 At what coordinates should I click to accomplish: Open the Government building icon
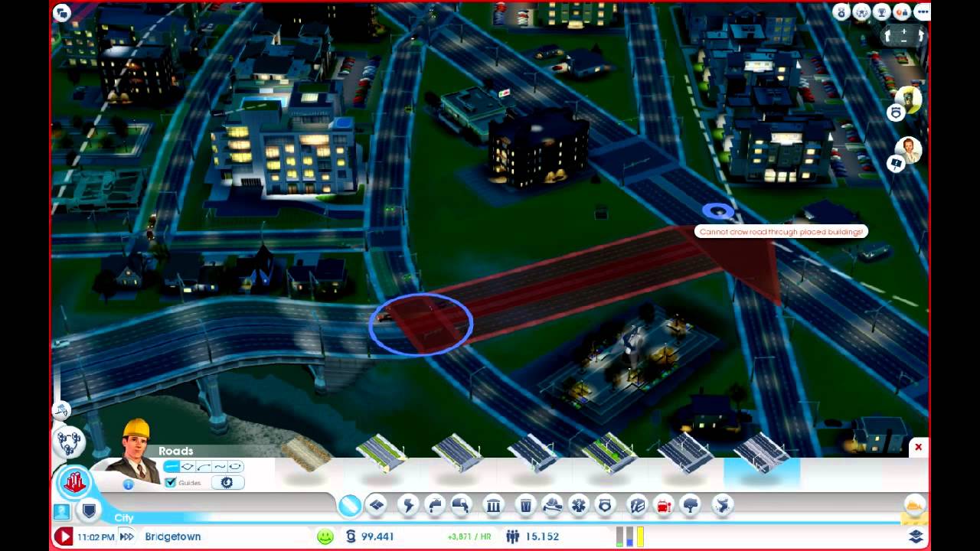click(x=494, y=505)
